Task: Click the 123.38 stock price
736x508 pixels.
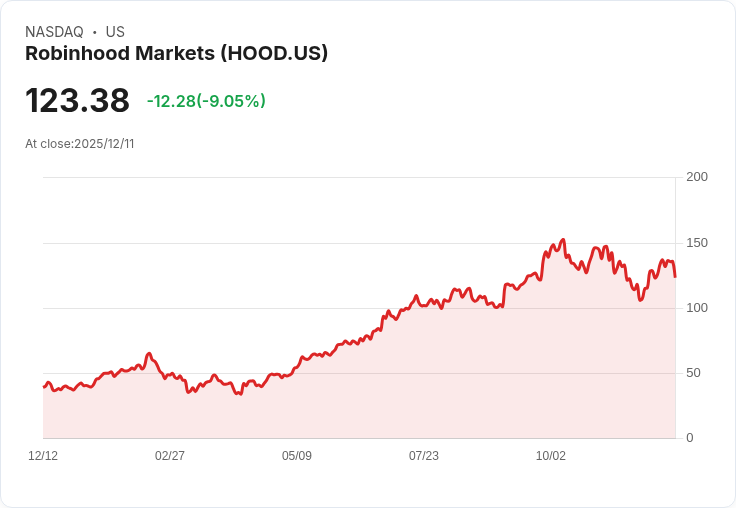Action: pyautogui.click(x=77, y=101)
